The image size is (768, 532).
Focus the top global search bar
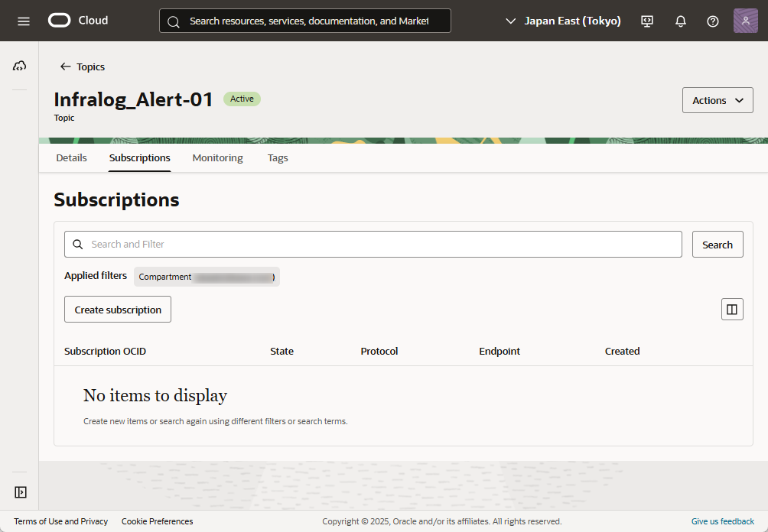click(x=305, y=21)
